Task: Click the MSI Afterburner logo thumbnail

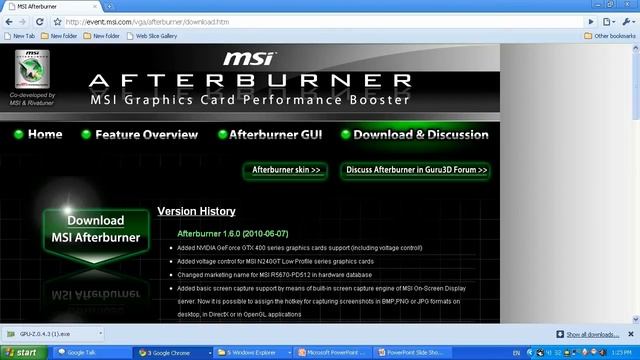Action: point(32,69)
